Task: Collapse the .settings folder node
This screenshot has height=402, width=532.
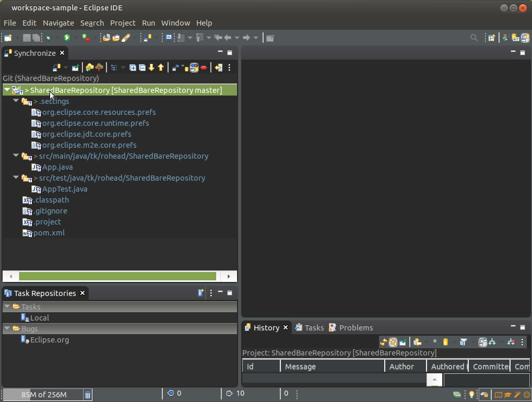Action: (x=16, y=101)
